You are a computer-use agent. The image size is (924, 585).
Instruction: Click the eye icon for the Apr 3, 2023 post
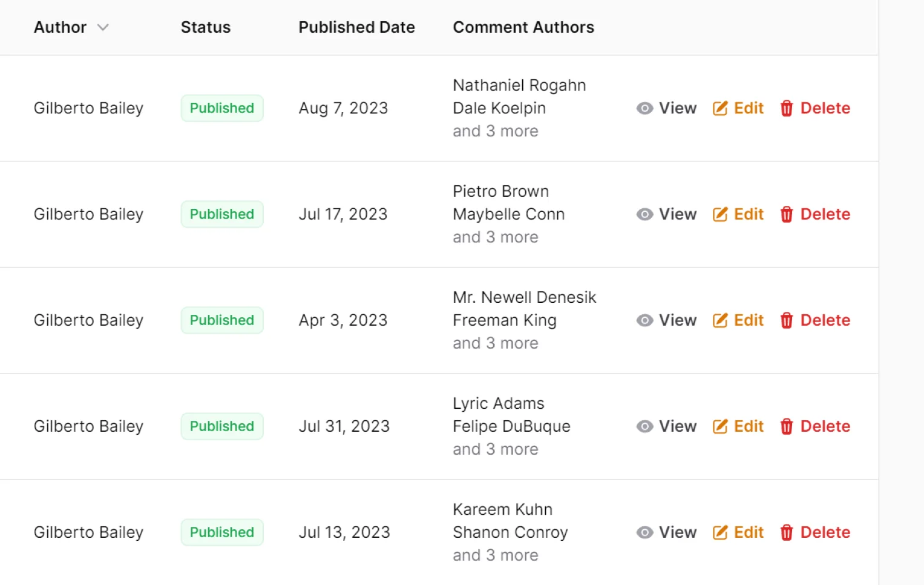click(x=644, y=320)
